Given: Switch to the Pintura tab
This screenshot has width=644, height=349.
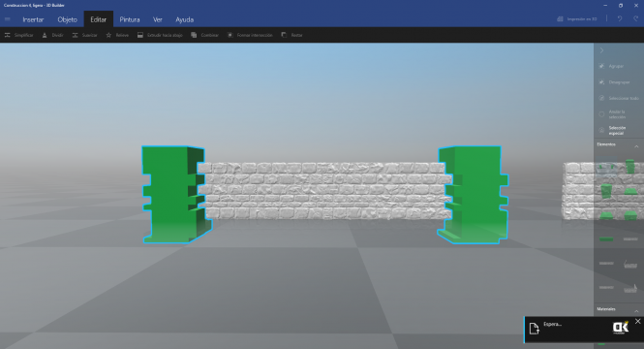Looking at the screenshot, I should (x=130, y=19).
